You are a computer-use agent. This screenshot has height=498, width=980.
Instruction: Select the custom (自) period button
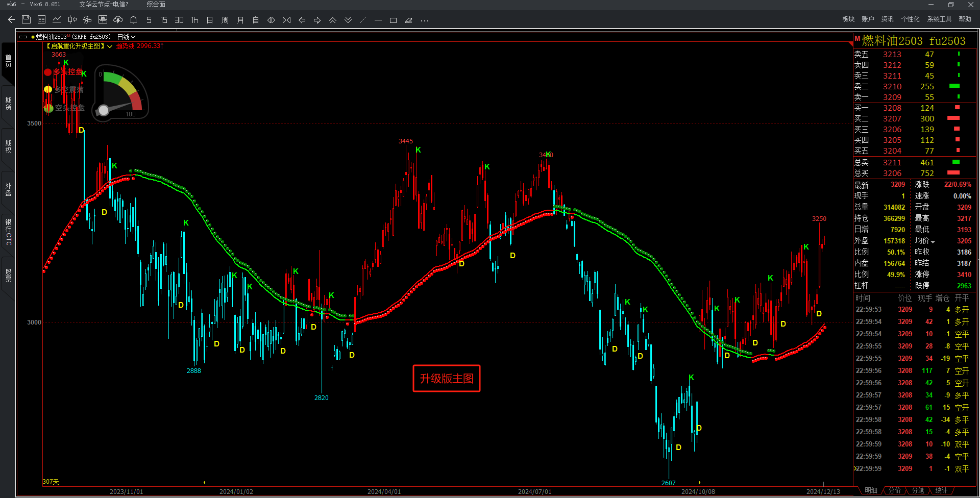256,20
